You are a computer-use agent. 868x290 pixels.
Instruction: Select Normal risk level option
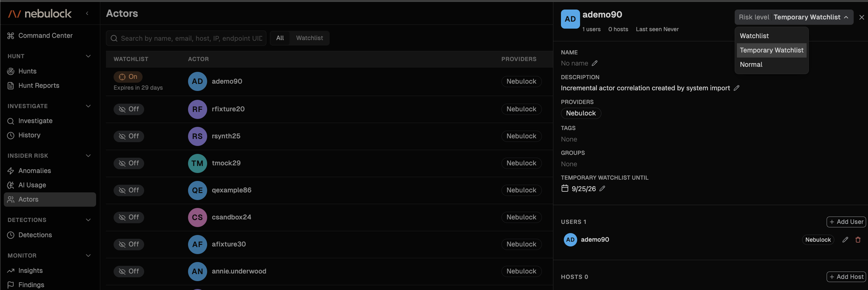(771, 65)
